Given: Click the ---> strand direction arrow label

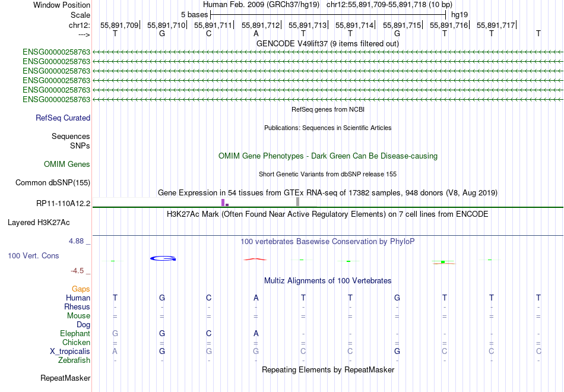Looking at the screenshot, I should [x=84, y=34].
